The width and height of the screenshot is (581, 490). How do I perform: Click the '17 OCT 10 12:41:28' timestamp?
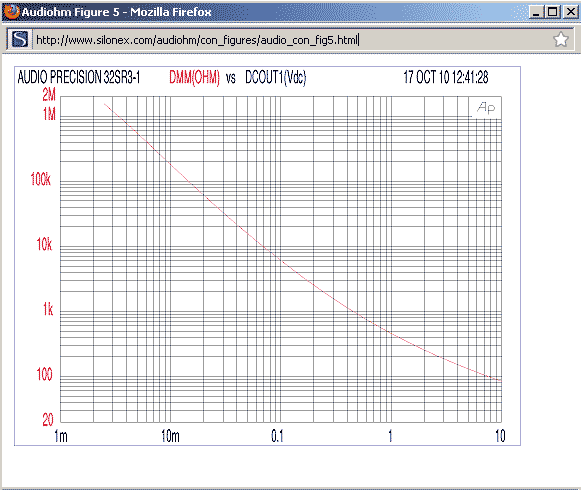pyautogui.click(x=446, y=77)
